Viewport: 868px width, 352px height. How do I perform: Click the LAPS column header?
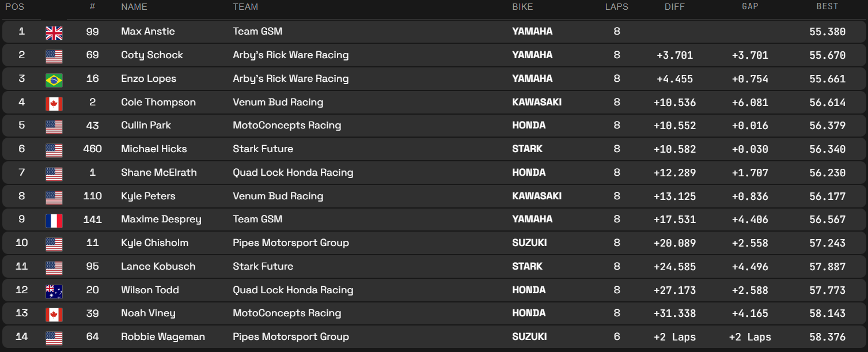click(x=617, y=7)
